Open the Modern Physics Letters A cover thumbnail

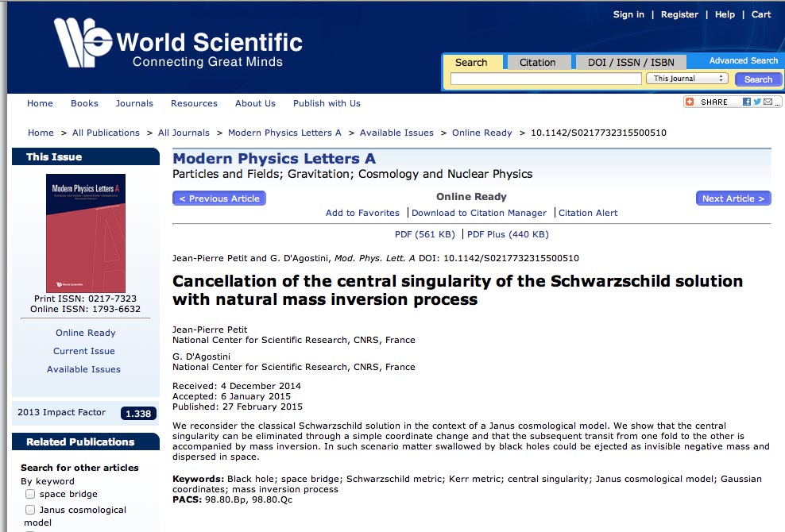86,233
